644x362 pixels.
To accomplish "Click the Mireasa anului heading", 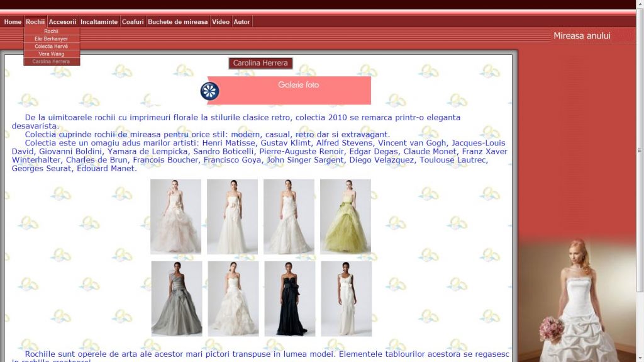I will coord(582,36).
